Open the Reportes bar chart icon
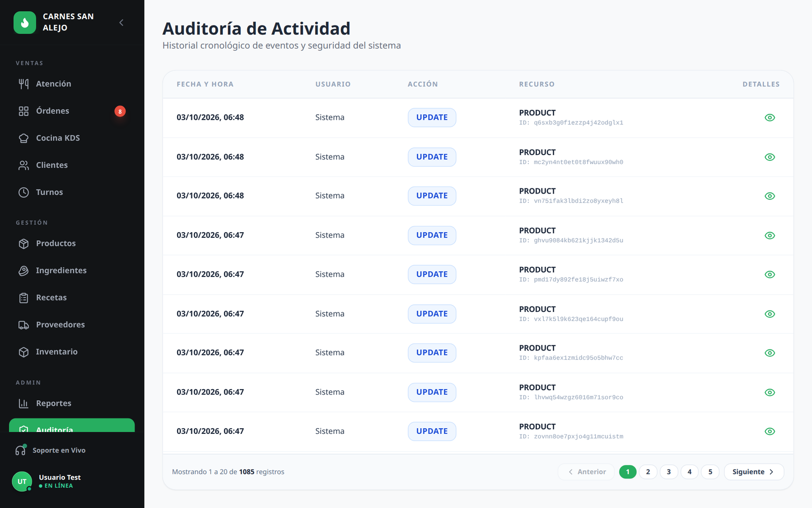The height and width of the screenshot is (508, 812). tap(24, 403)
